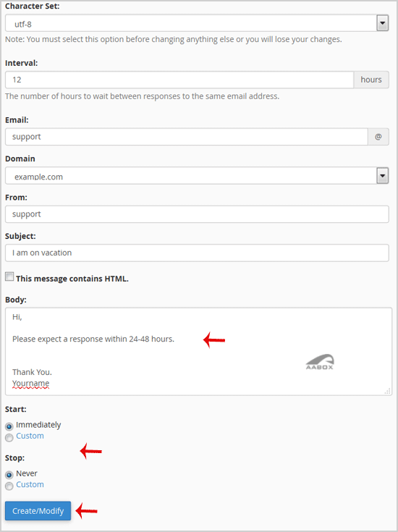Click the example.com domain select box

pos(197,176)
